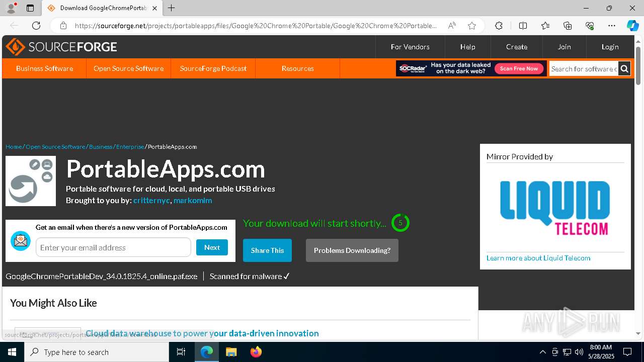
Task: Focus the Enter your email address field
Action: point(113,247)
